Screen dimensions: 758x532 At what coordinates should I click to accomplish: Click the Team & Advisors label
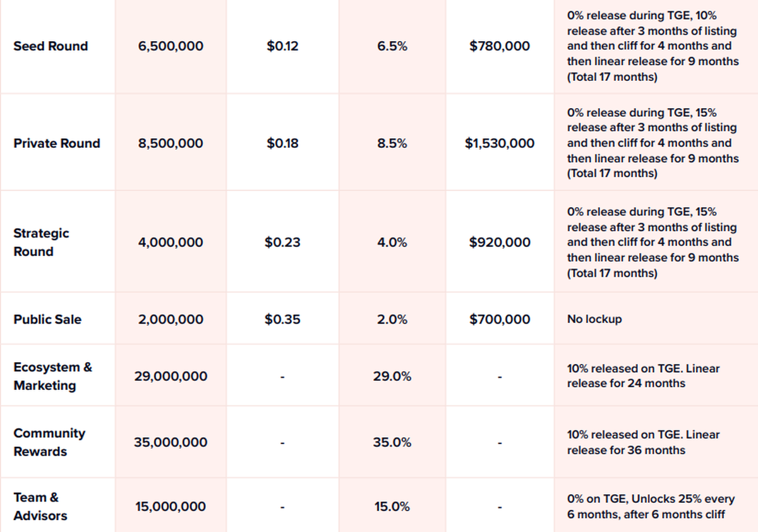(40, 506)
